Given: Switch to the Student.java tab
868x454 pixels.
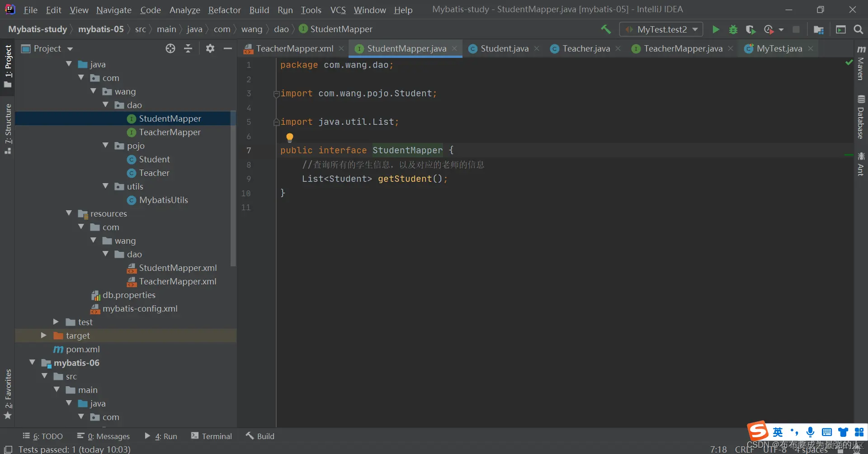Looking at the screenshot, I should (x=505, y=48).
